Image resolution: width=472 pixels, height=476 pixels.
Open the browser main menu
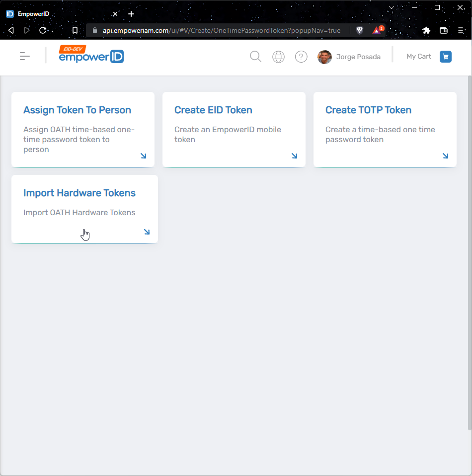pyautogui.click(x=460, y=30)
